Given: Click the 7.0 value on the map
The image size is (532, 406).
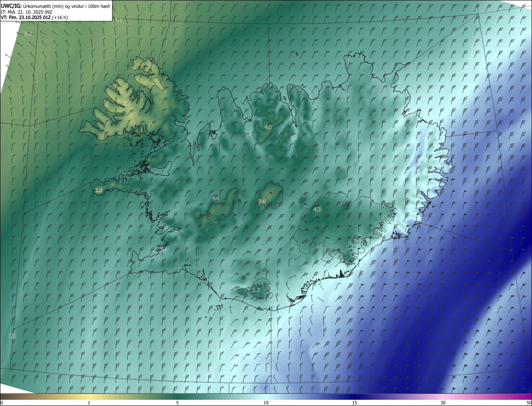Looking at the screenshot, I should (12, 336).
